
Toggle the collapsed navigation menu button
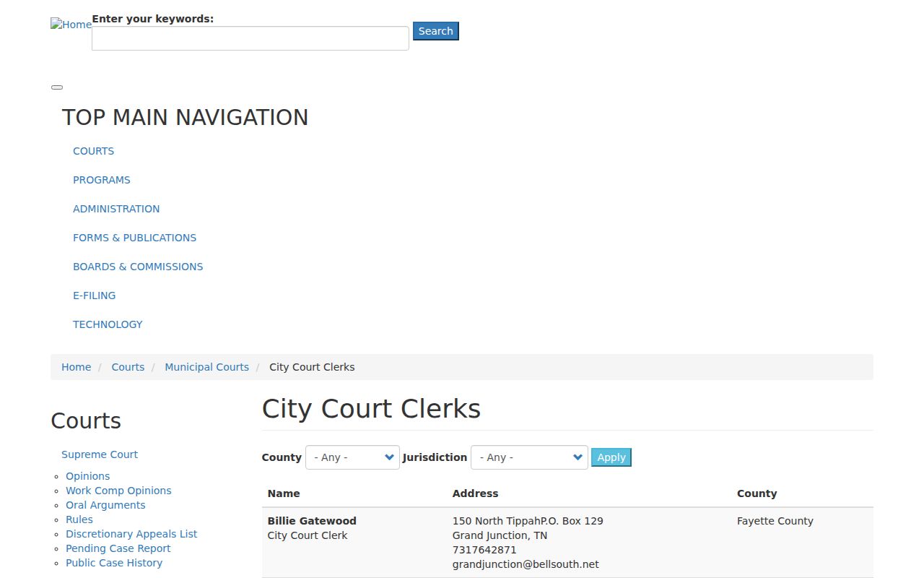pos(57,87)
